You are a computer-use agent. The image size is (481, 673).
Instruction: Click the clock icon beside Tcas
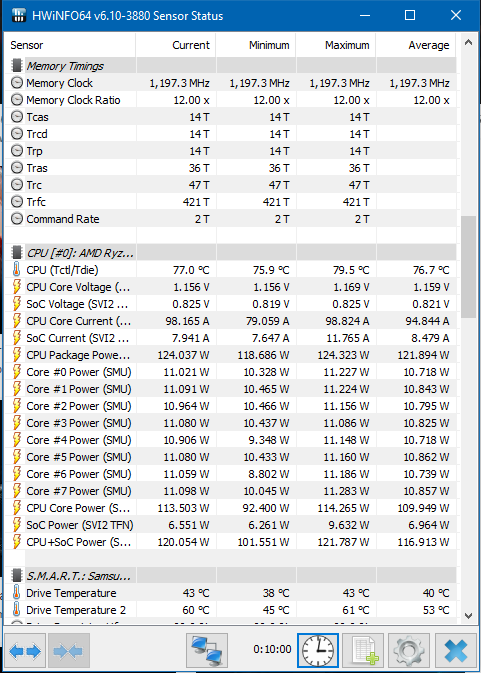pyautogui.click(x=17, y=117)
